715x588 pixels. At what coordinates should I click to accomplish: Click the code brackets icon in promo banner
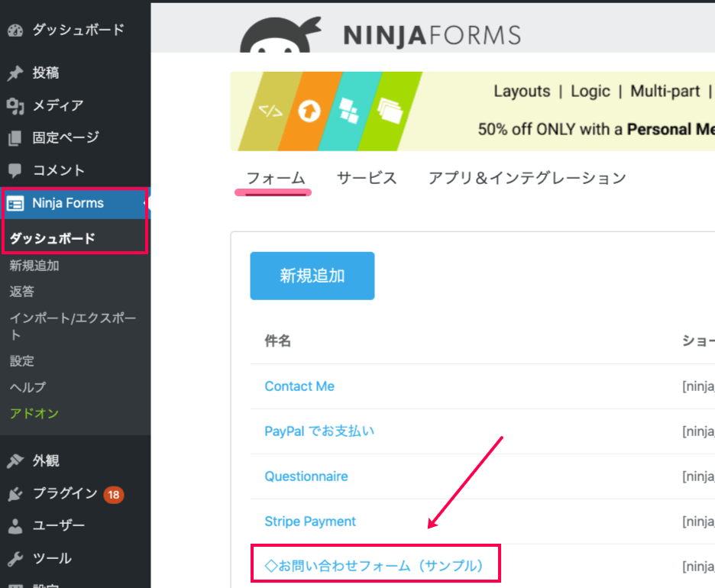tap(270, 111)
